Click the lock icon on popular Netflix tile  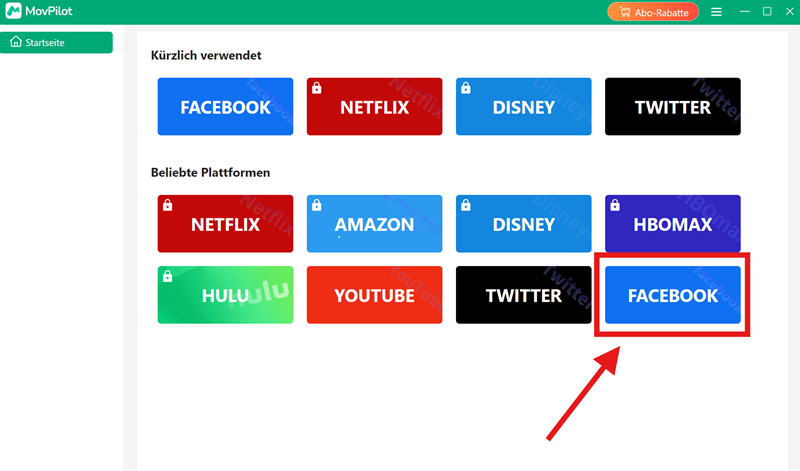tap(167, 205)
